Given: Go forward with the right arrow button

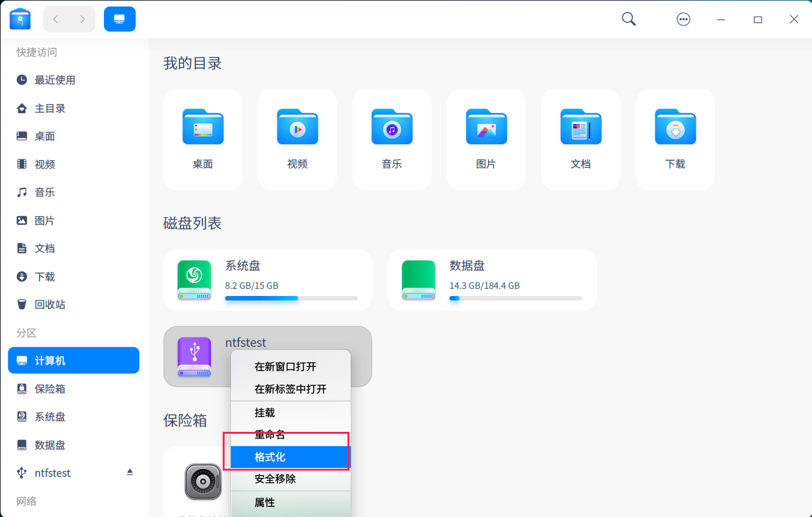Looking at the screenshot, I should point(82,19).
